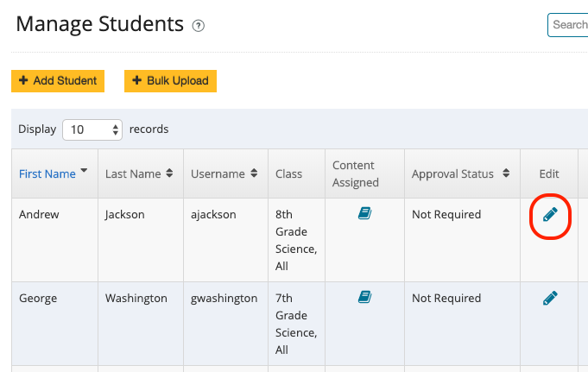This screenshot has height=372, width=588.
Task: Click the Class column header
Action: tap(288, 173)
